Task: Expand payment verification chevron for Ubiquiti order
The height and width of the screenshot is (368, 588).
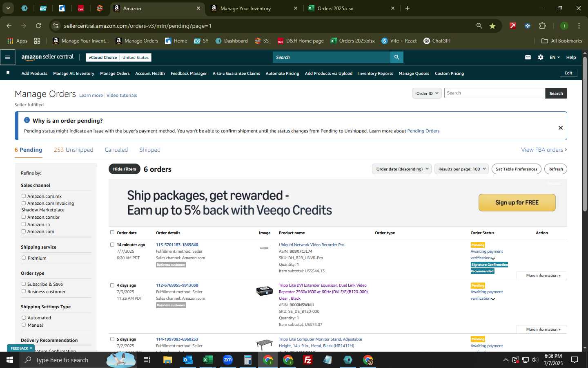Action: pos(493,258)
